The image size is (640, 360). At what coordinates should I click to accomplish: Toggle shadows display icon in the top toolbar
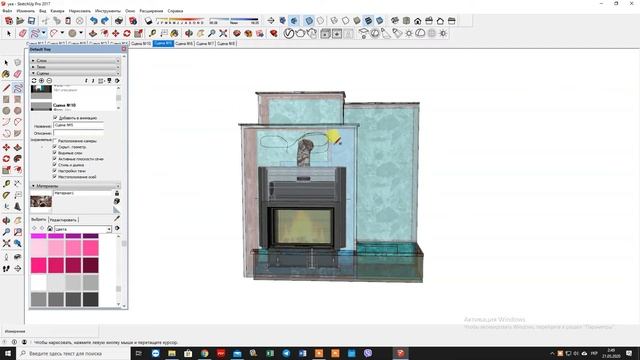(x=149, y=21)
